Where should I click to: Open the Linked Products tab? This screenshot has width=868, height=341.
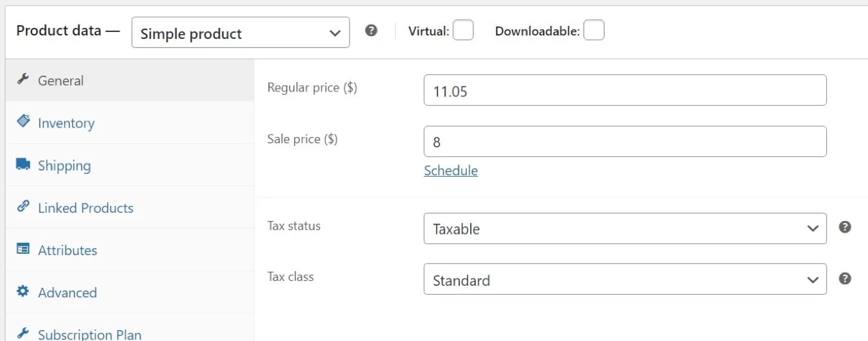click(85, 208)
